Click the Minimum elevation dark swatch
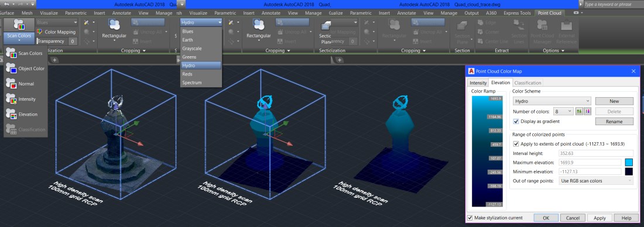The width and height of the screenshot is (644, 227). (x=629, y=171)
